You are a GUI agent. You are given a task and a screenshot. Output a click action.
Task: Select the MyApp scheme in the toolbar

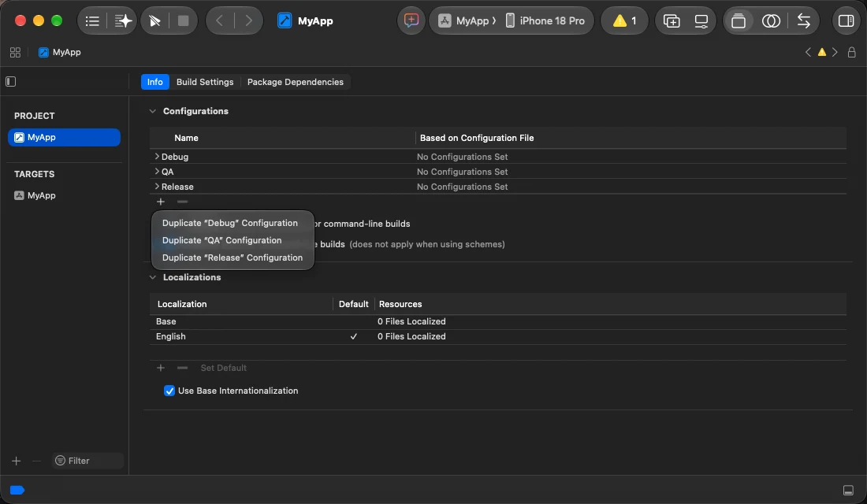467,21
